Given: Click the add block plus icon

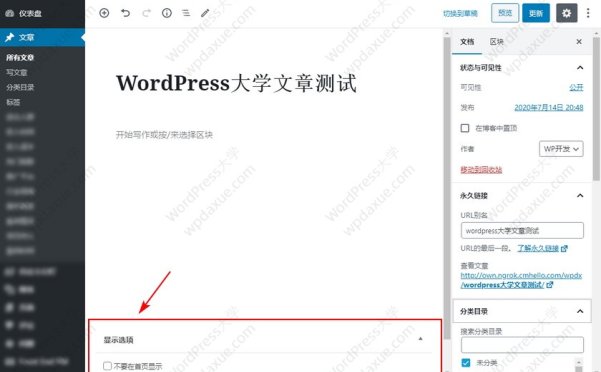Looking at the screenshot, I should tap(104, 13).
